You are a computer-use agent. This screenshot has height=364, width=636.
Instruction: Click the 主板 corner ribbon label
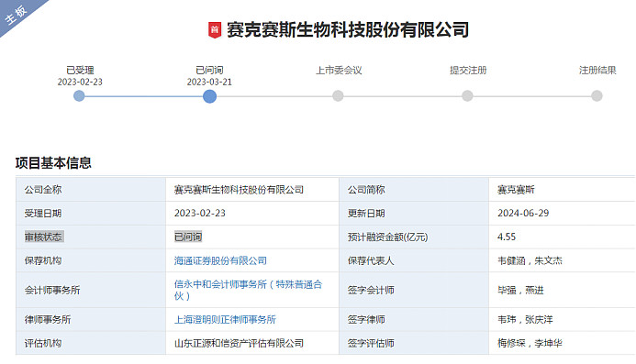17,15
